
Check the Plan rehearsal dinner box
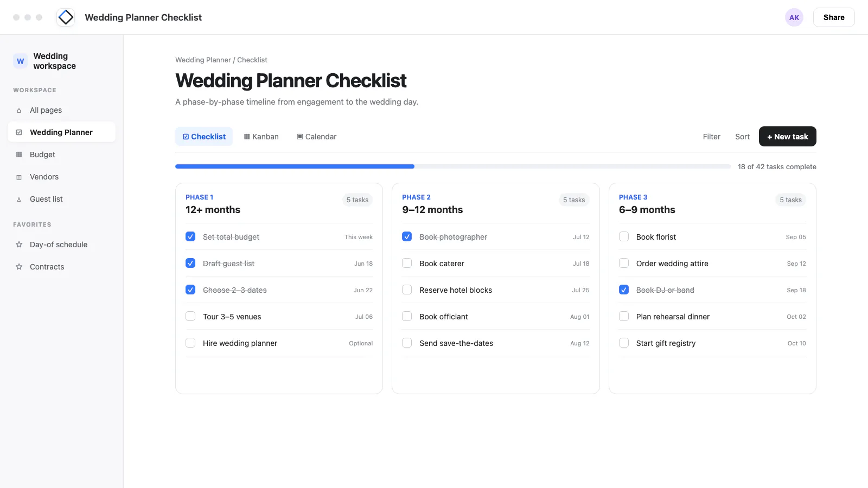[624, 316]
